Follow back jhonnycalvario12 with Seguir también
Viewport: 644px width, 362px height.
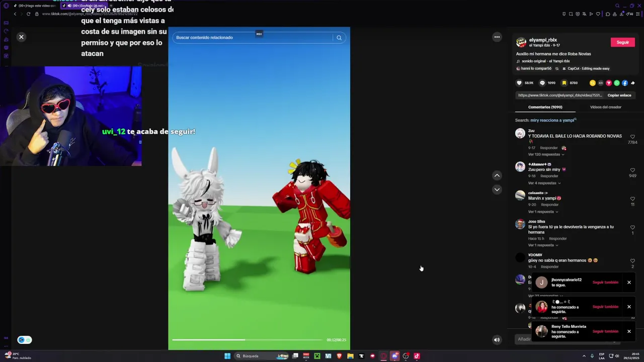click(x=605, y=283)
